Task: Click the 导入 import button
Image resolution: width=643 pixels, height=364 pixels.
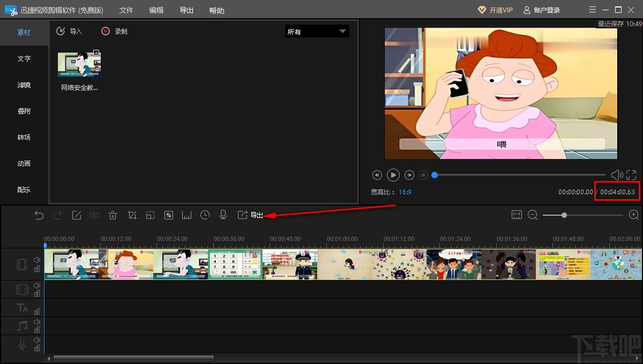Action: coord(69,32)
